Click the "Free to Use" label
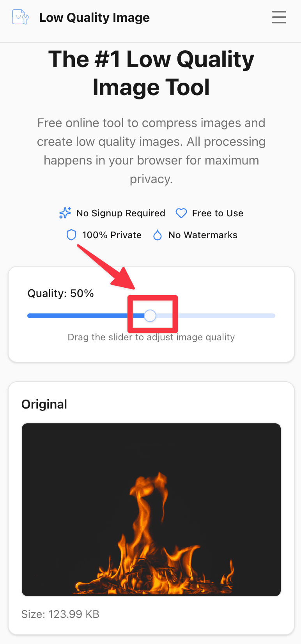This screenshot has height=644, width=301. (x=218, y=213)
